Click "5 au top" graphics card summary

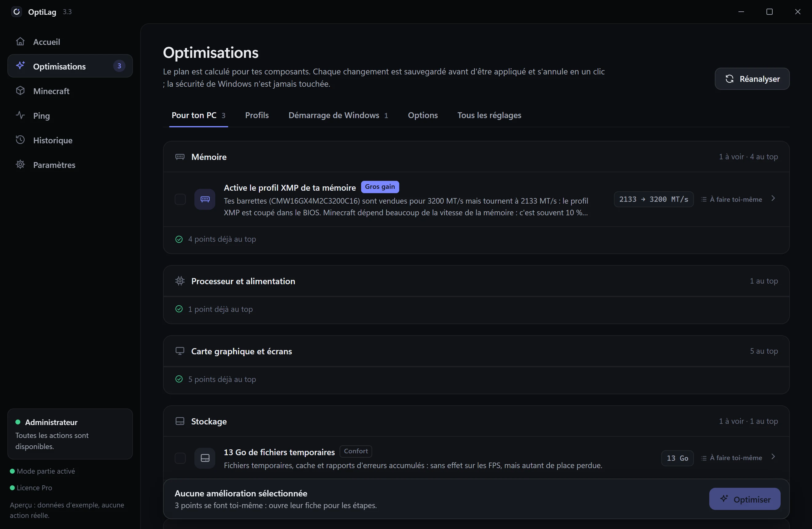[x=763, y=351]
